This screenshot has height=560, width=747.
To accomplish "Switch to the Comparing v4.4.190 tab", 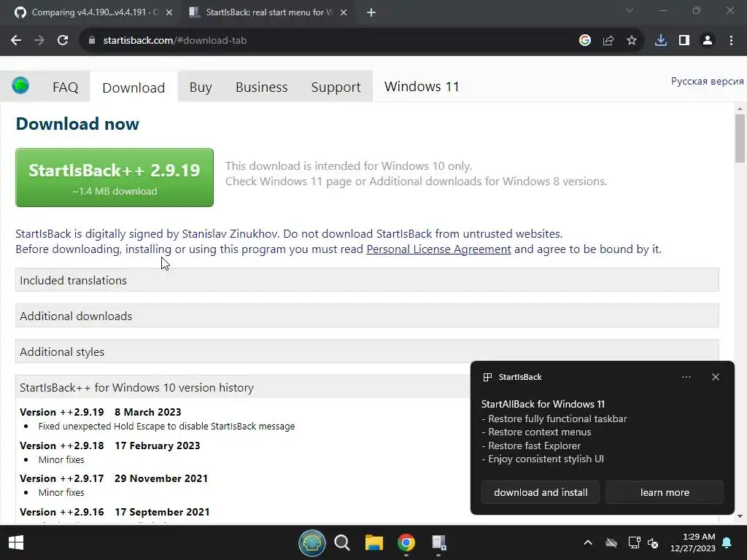I will tap(93, 12).
